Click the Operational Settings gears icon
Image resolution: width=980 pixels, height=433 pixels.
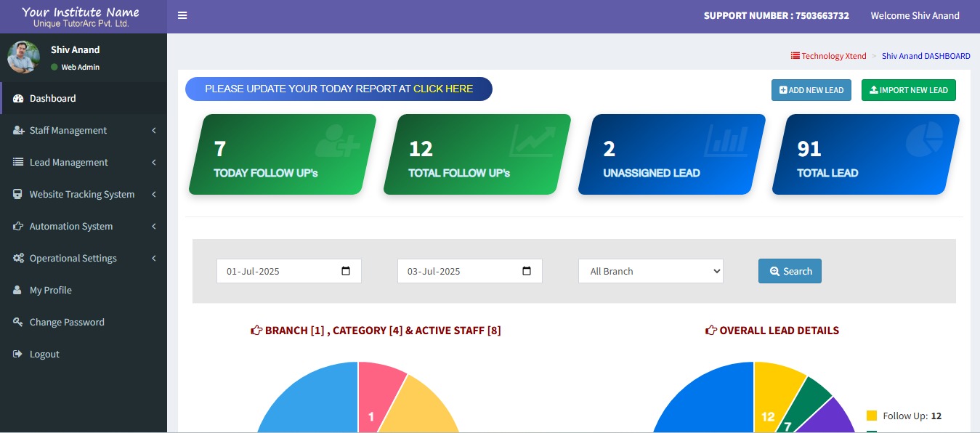pyautogui.click(x=18, y=259)
